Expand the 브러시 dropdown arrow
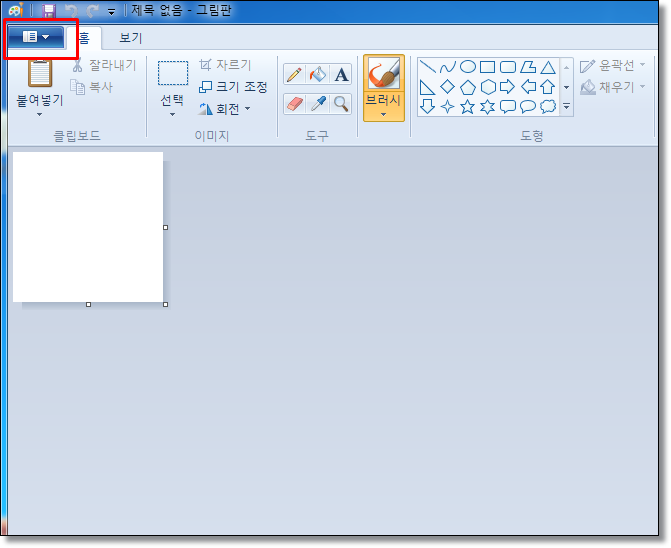The height and width of the screenshot is (548, 671). 383,114
